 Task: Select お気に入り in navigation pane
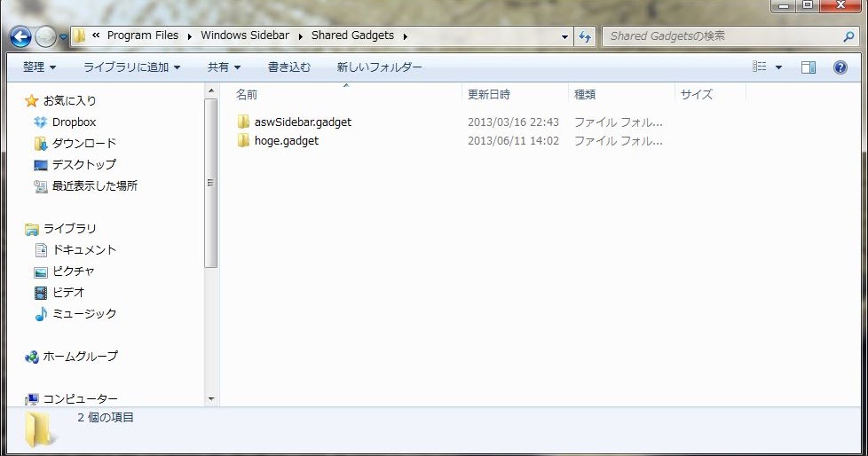pos(69,101)
